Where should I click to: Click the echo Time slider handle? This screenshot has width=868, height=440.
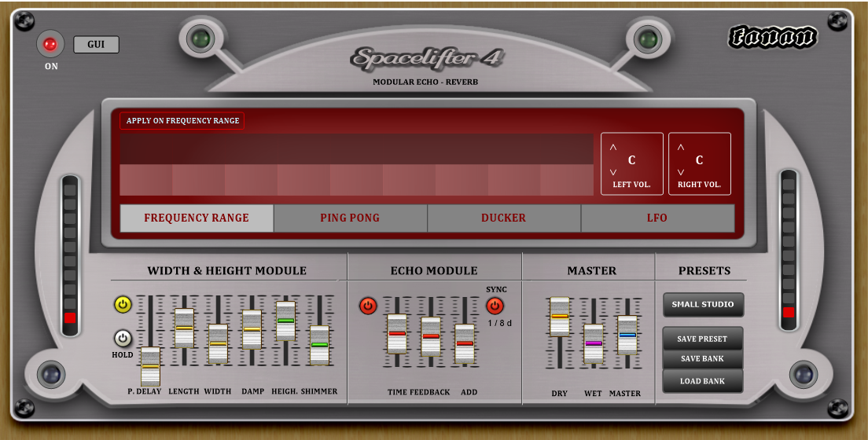397,334
